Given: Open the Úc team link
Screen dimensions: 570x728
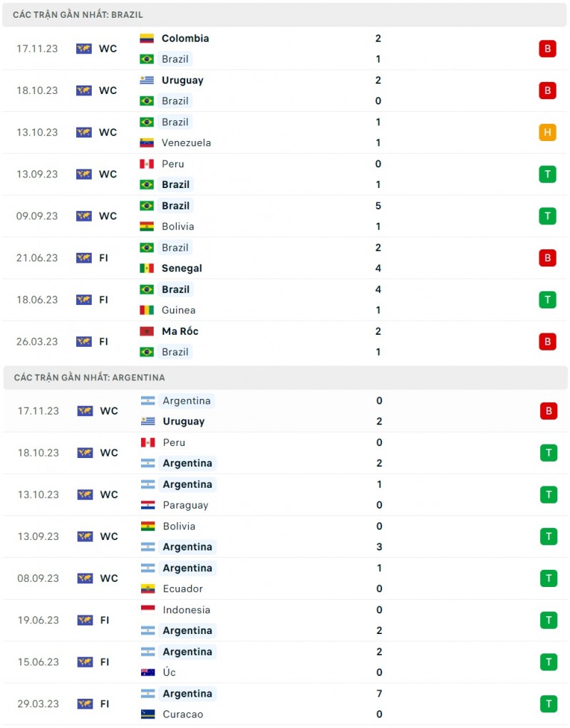Looking at the screenshot, I should coord(169,672).
